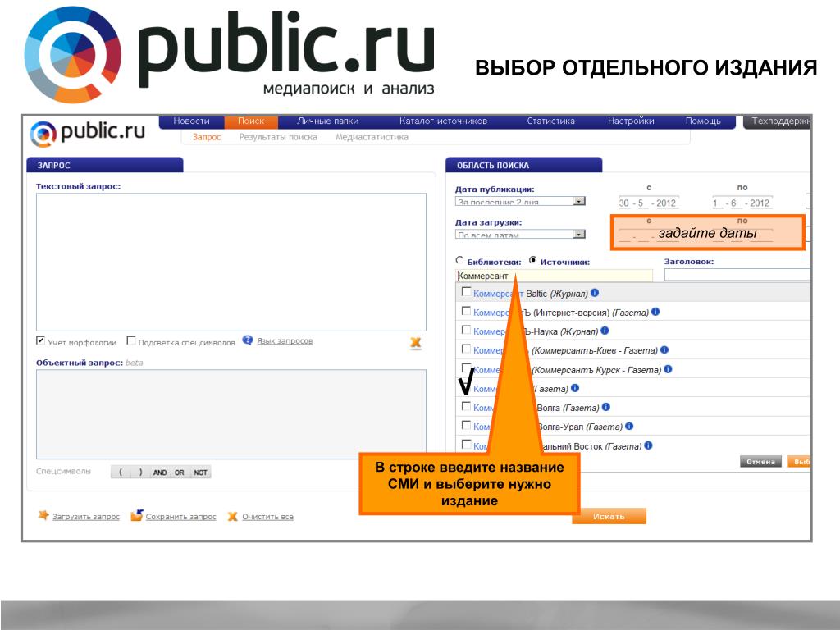The height and width of the screenshot is (630, 840).
Task: Click Коммерсантъ-Киев source name link
Action: 488,350
